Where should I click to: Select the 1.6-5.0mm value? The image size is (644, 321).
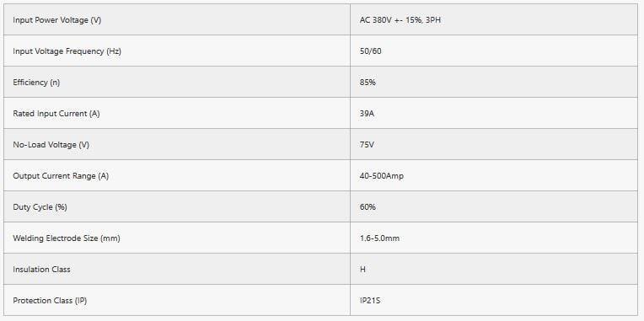pos(379,238)
